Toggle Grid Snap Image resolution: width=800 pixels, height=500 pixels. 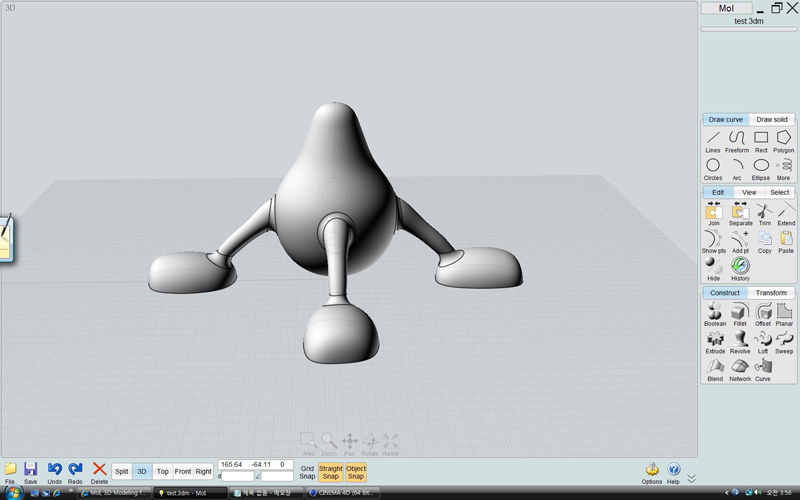point(307,472)
